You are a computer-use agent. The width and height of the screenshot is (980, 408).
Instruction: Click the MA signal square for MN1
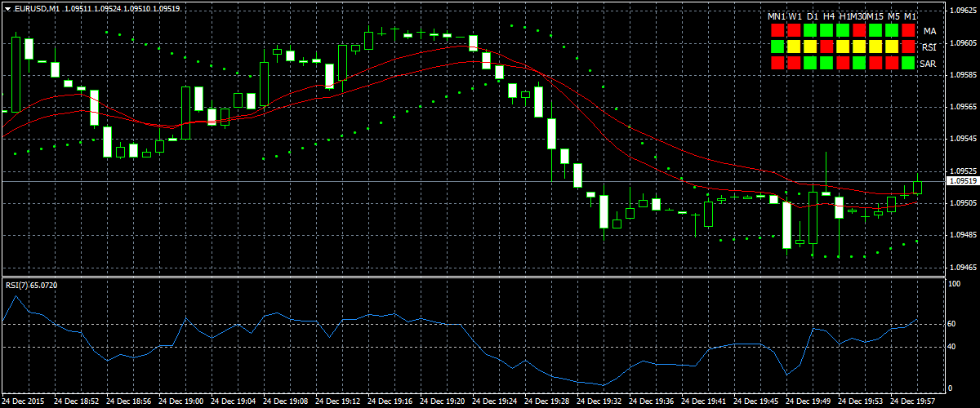pyautogui.click(x=777, y=30)
